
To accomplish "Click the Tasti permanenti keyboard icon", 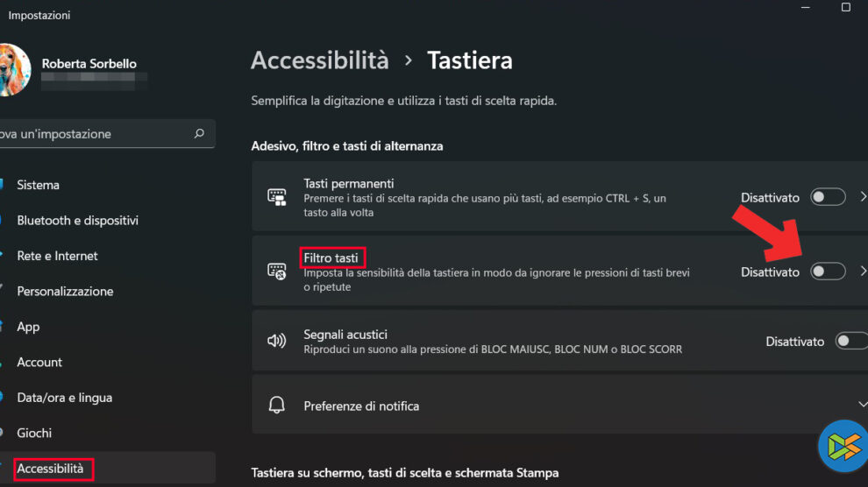I will [x=277, y=197].
